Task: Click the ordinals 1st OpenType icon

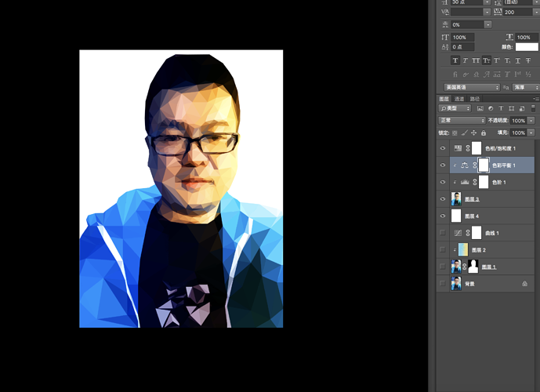Action: point(517,74)
